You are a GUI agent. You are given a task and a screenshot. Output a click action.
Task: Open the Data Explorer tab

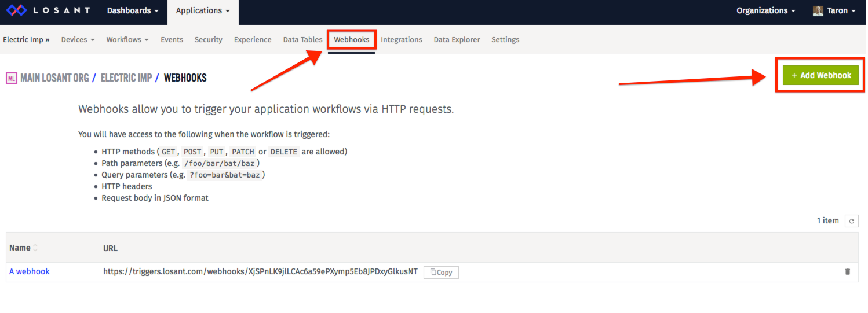click(x=457, y=40)
